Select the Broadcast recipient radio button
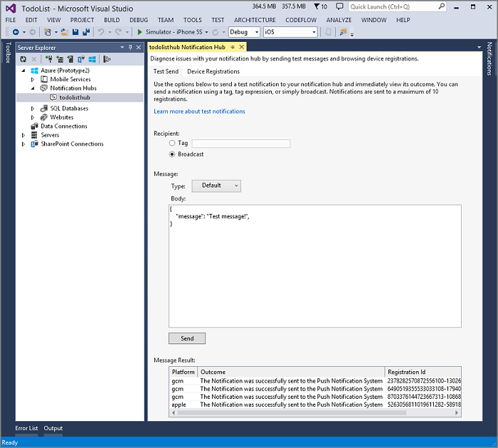The width and height of the screenshot is (498, 448). [172, 154]
